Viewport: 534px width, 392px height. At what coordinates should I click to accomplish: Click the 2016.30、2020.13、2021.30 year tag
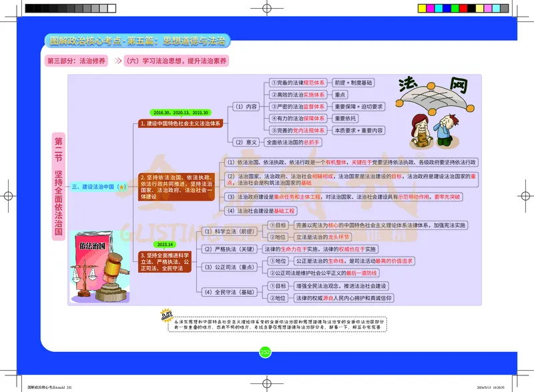[x=181, y=113]
